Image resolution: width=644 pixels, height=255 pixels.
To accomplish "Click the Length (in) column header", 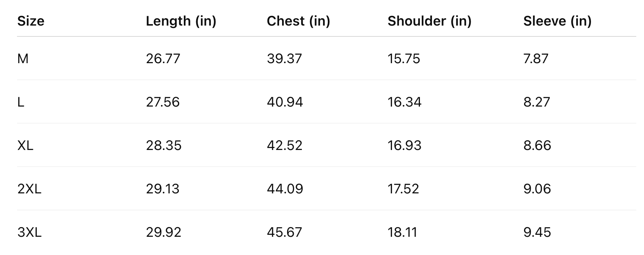I will (x=181, y=21).
